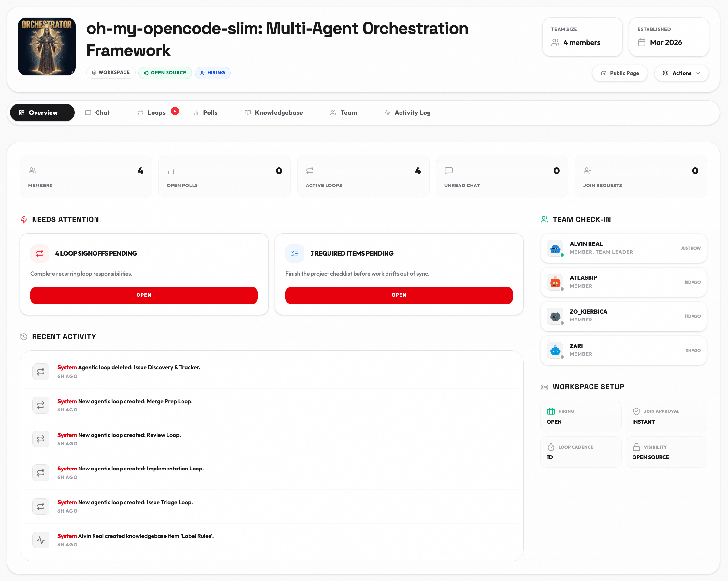728x581 pixels.
Task: Click the lock icon on the Visibility card
Action: [636, 447]
